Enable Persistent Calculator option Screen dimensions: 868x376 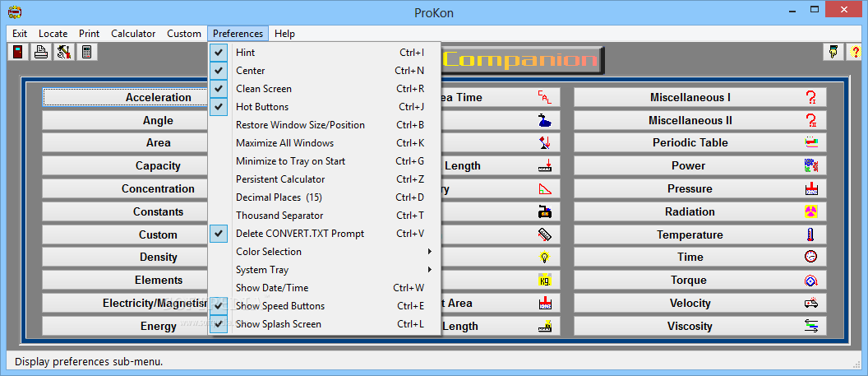point(325,179)
